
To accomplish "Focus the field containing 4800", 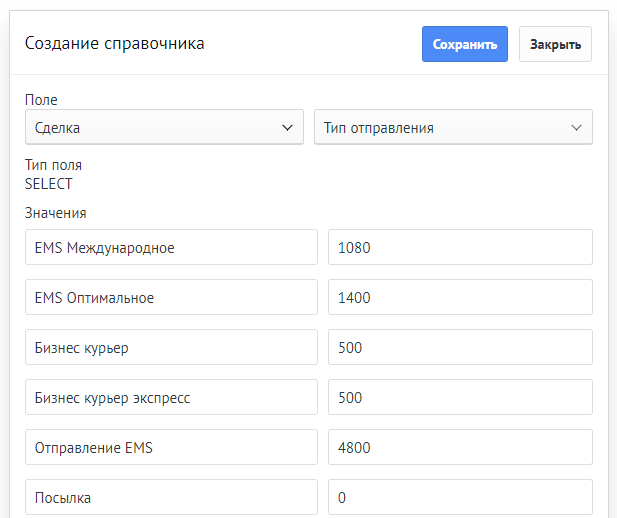I will point(460,447).
